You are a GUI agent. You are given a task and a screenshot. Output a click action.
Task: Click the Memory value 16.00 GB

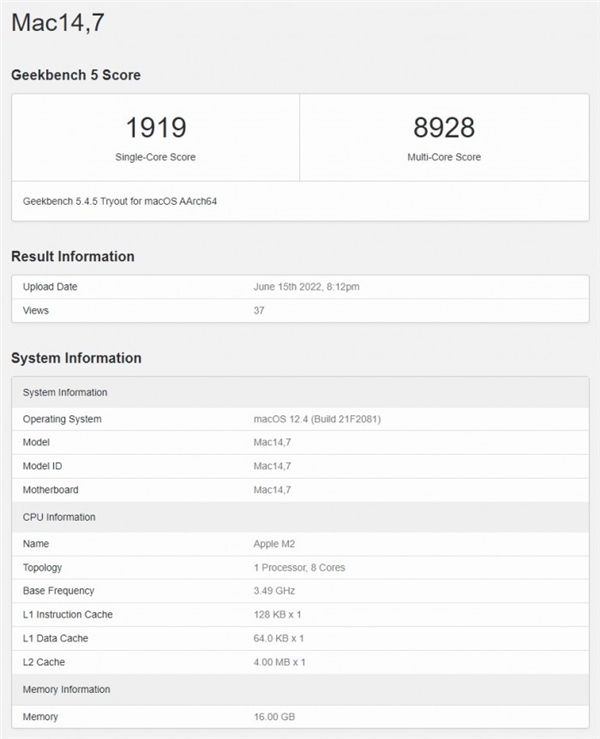pyautogui.click(x=274, y=717)
